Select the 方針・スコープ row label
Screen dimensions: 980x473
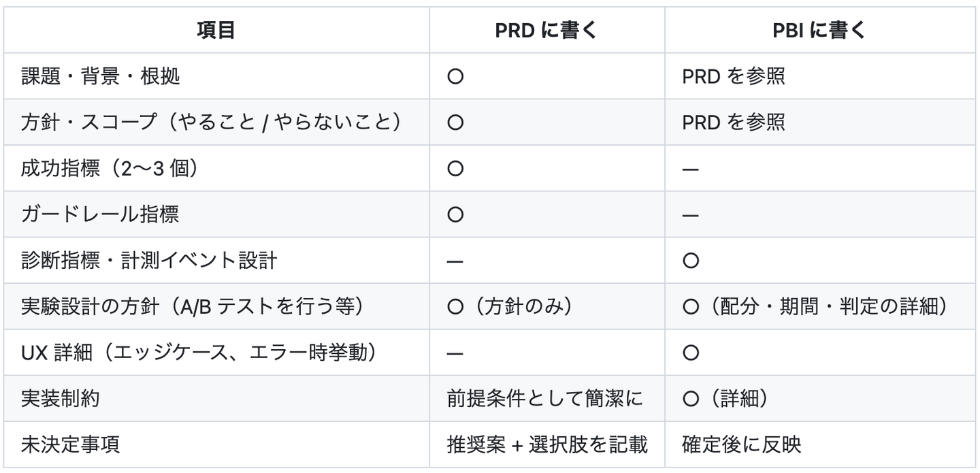click(x=210, y=123)
